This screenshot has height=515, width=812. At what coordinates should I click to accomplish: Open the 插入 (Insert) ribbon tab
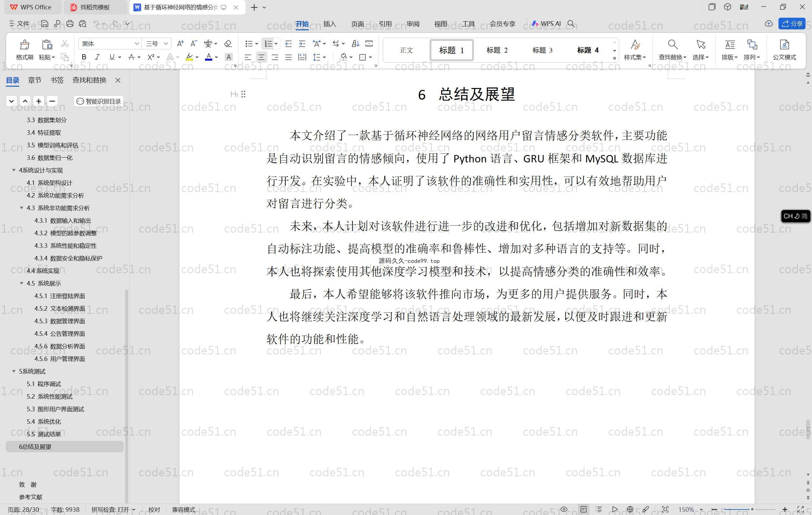[329, 24]
